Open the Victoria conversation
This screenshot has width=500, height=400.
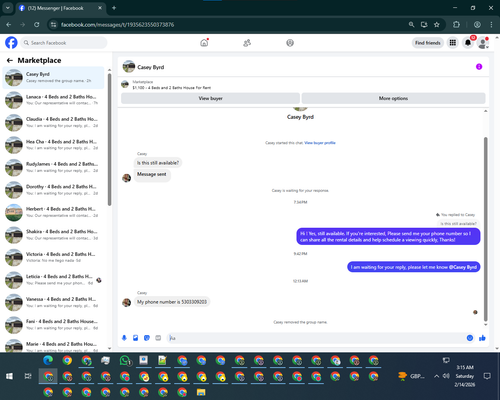(x=53, y=257)
